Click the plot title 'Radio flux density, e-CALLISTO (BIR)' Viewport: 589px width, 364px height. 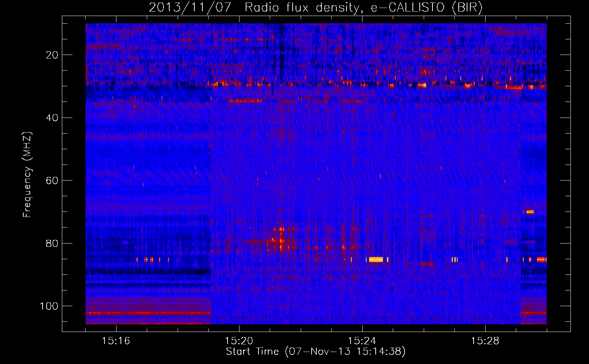[363, 7]
